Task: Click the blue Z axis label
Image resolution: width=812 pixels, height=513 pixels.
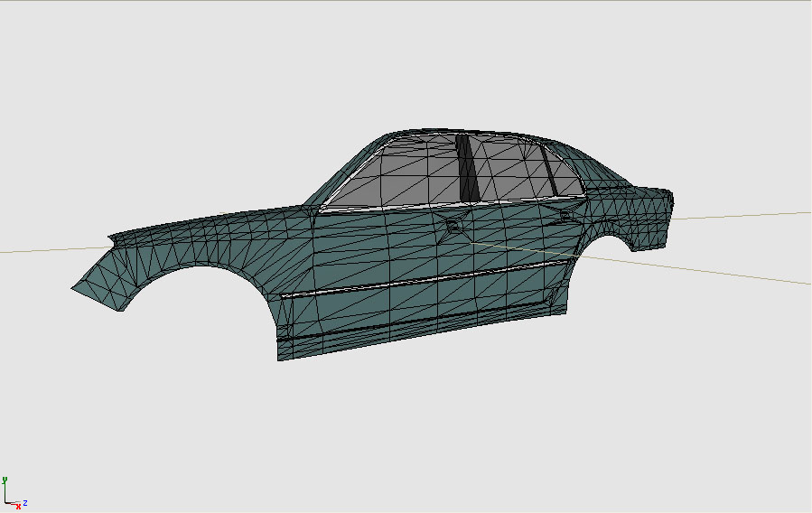Action: pyautogui.click(x=25, y=502)
